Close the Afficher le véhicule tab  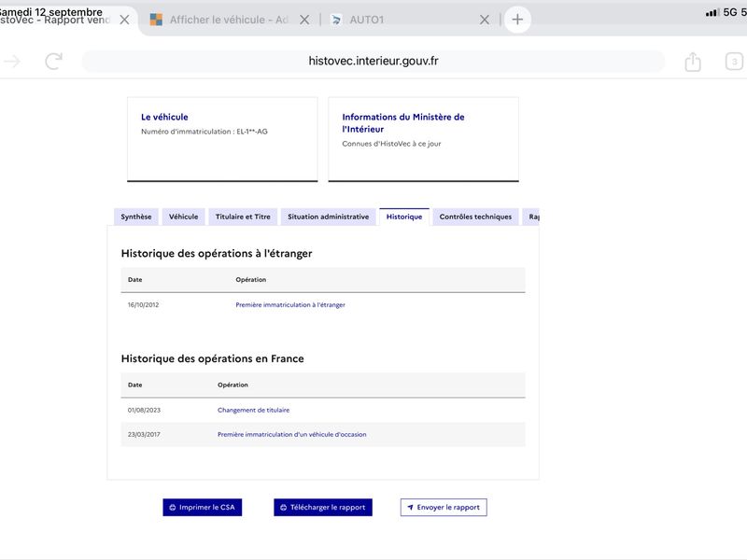[304, 20]
